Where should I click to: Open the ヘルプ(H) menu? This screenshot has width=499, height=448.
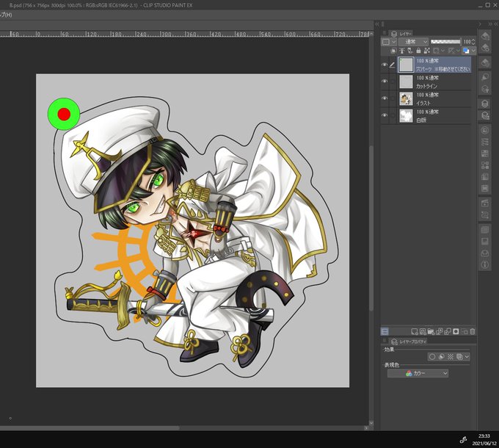coord(5,15)
